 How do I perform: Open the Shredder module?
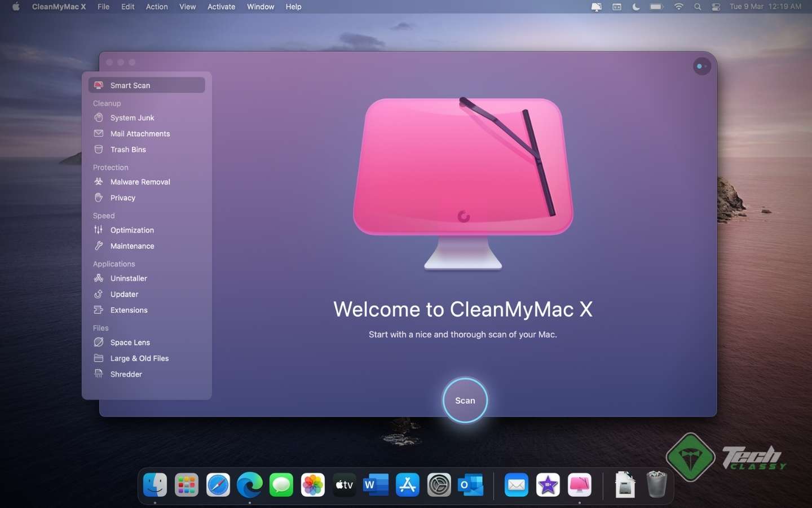point(126,374)
